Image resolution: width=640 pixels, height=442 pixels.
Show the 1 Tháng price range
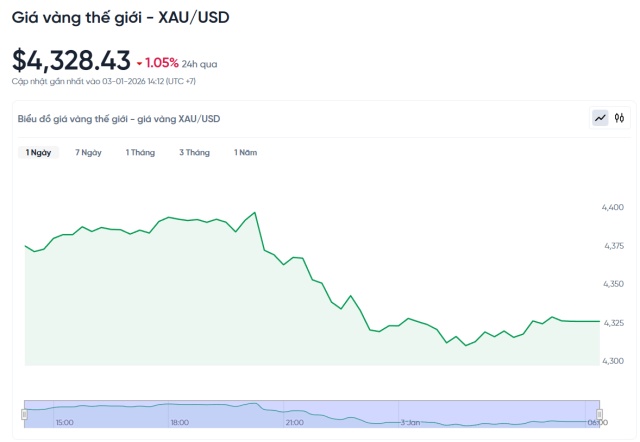(x=141, y=152)
